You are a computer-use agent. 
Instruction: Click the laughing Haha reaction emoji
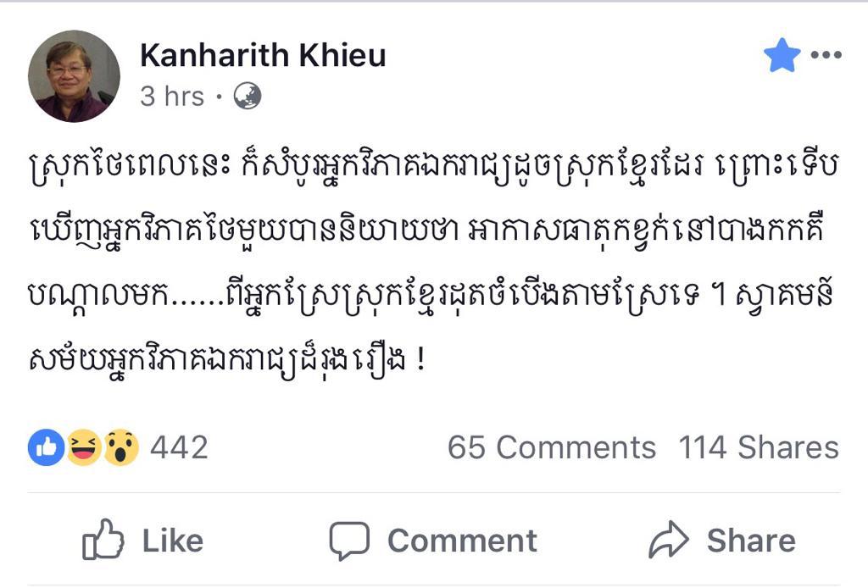click(84, 447)
